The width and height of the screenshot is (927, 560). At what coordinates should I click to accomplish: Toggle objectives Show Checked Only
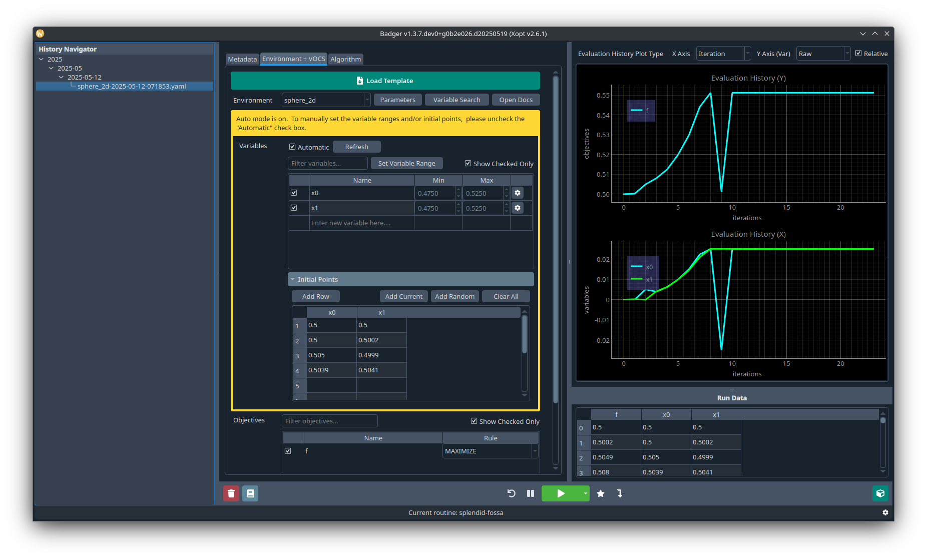(x=474, y=421)
